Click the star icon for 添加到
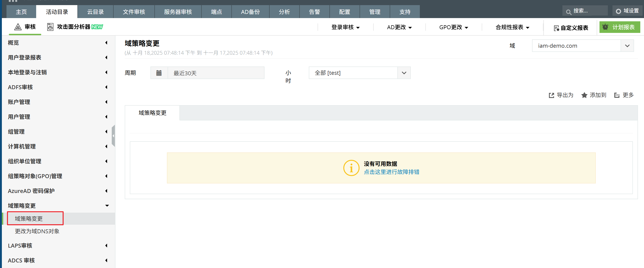Screen dimensions: 644x268 pos(584,95)
